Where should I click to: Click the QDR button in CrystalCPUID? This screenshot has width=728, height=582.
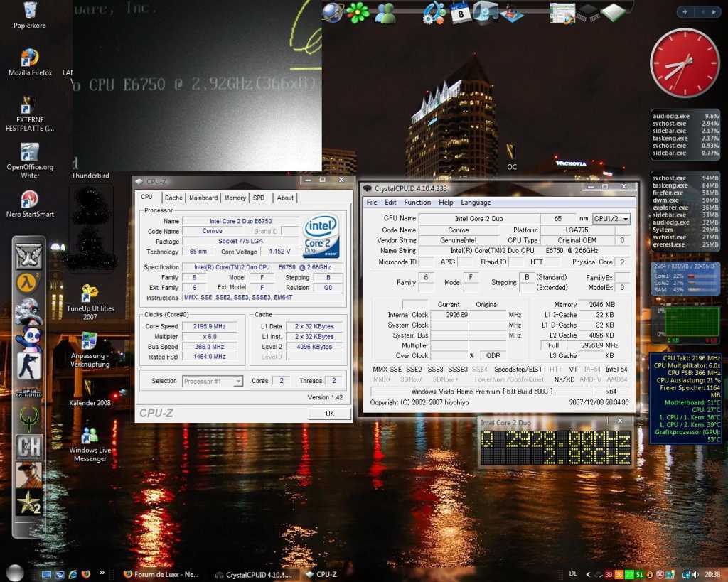pos(493,355)
